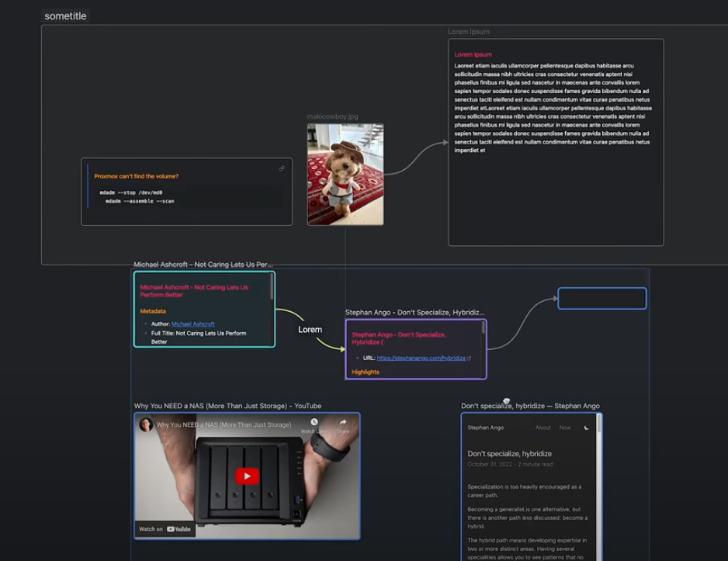
Task: Click the Metadata heading in Ashcroft card
Action: 153,311
